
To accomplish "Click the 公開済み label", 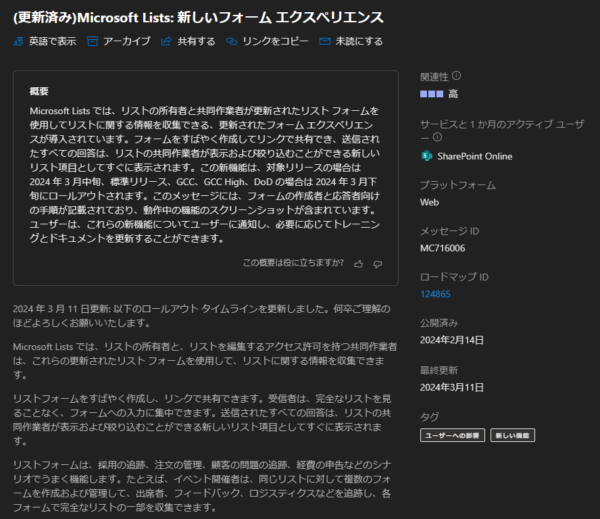I will coord(439,323).
